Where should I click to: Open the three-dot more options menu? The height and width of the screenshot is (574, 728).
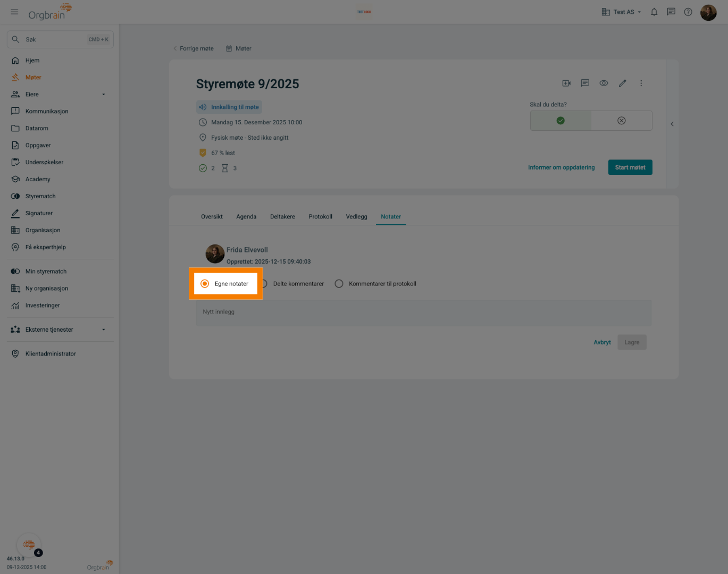click(x=641, y=83)
